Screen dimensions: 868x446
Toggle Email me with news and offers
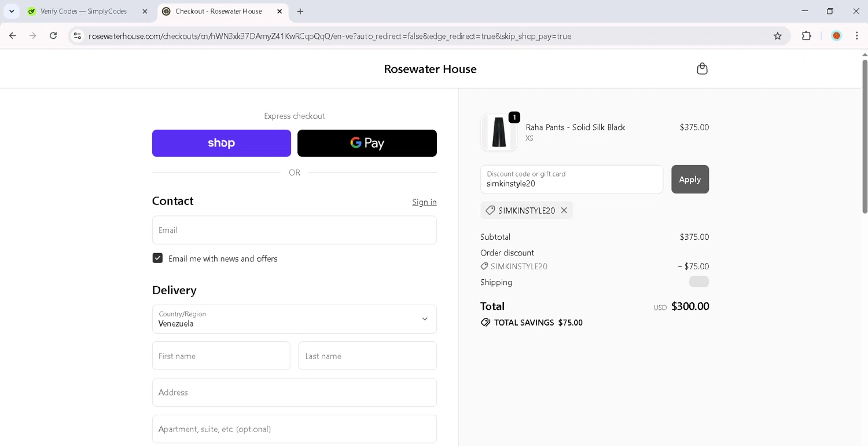pyautogui.click(x=157, y=258)
